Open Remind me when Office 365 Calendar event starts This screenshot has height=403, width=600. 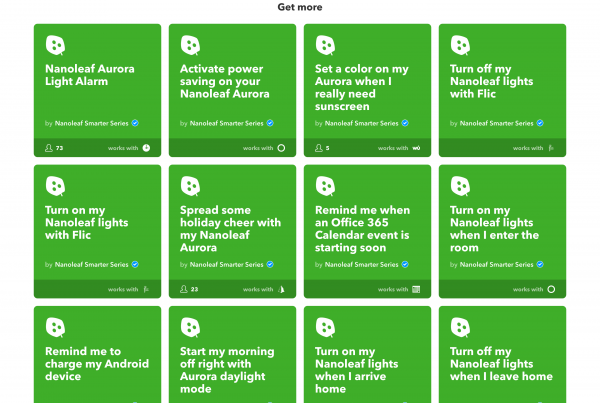(367, 232)
